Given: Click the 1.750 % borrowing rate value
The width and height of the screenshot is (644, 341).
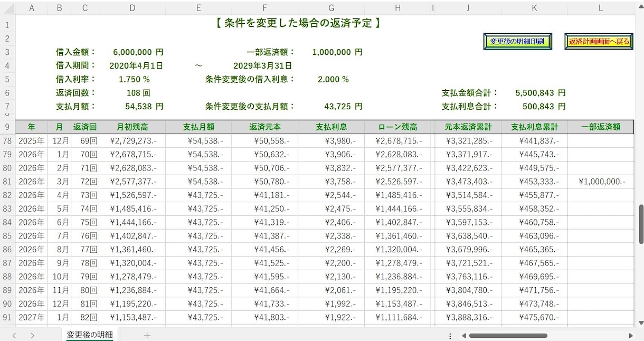Looking at the screenshot, I should coord(134,79).
